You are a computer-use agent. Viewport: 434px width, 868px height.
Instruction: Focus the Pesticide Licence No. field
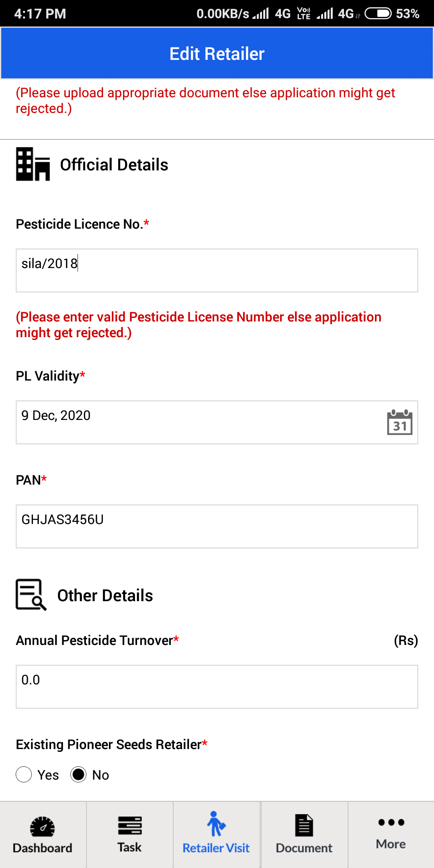coord(217,270)
